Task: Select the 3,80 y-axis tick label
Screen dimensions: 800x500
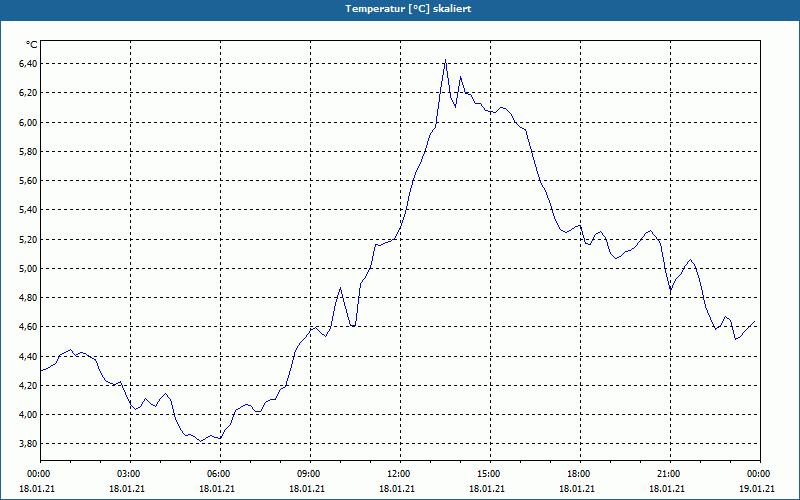Action: [x=28, y=443]
